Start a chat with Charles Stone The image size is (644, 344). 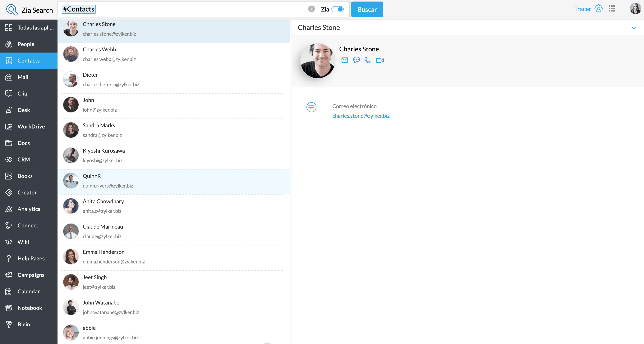[x=356, y=60]
